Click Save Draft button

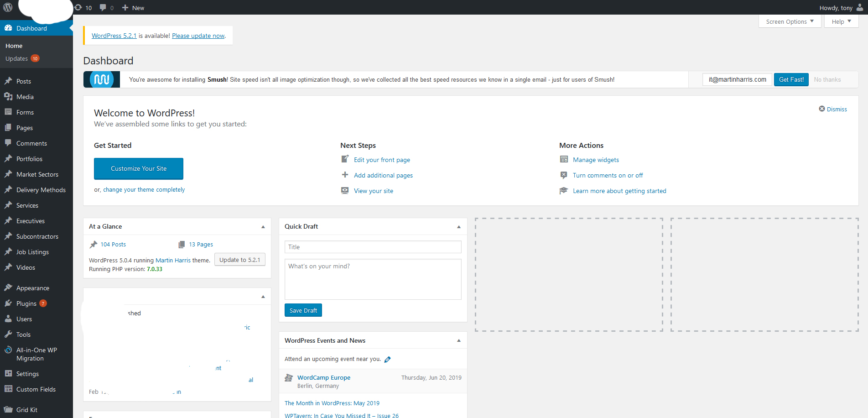point(303,310)
